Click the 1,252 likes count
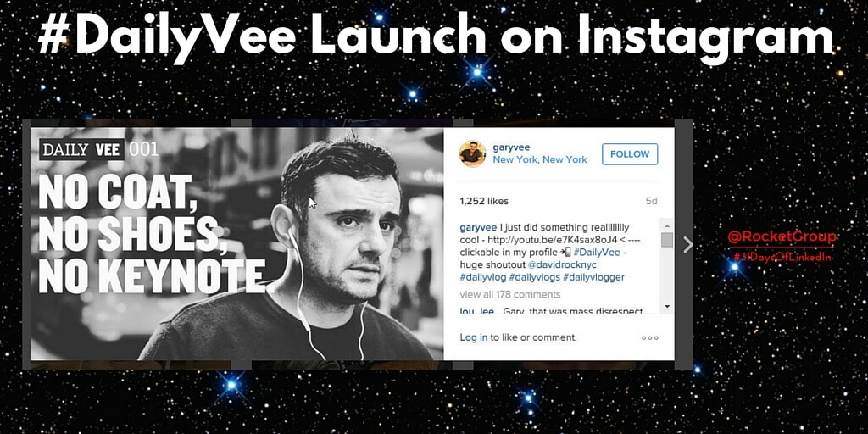Image resolution: width=868 pixels, height=434 pixels. click(484, 201)
